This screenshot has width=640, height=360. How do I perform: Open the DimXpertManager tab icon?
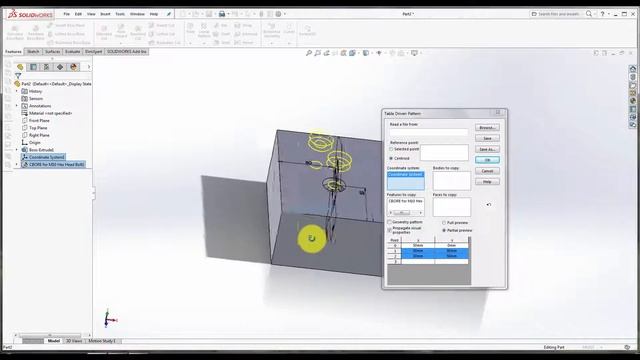coord(60,67)
